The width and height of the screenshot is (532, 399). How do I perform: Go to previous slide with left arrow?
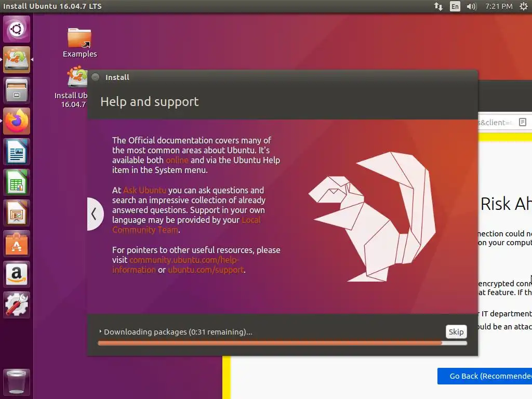pyautogui.click(x=95, y=214)
